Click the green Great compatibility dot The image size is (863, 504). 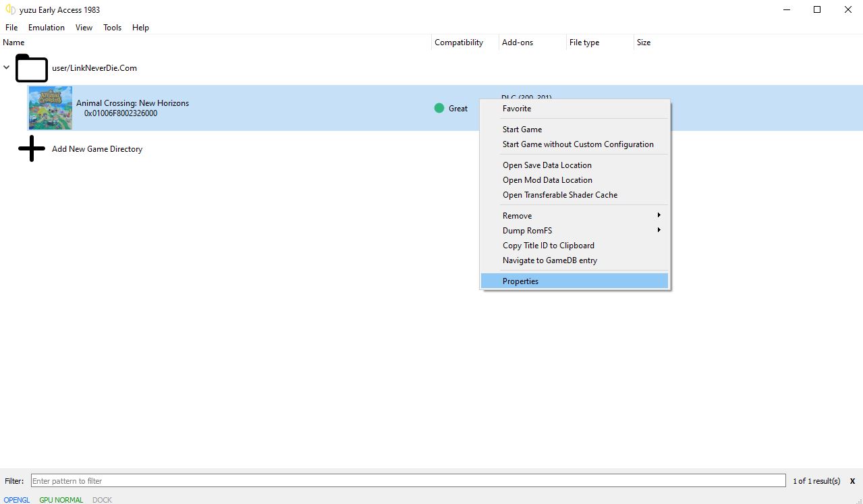(x=439, y=108)
